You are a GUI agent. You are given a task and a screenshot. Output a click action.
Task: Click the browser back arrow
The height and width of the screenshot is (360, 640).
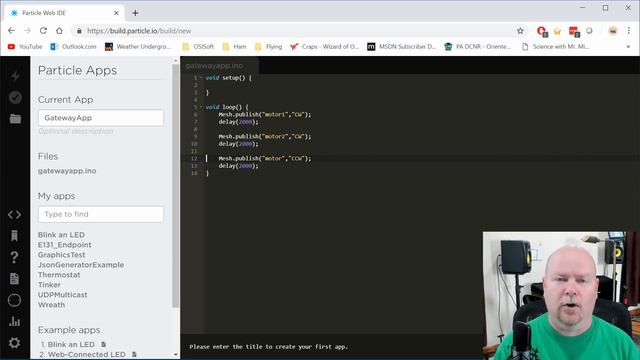(11, 31)
